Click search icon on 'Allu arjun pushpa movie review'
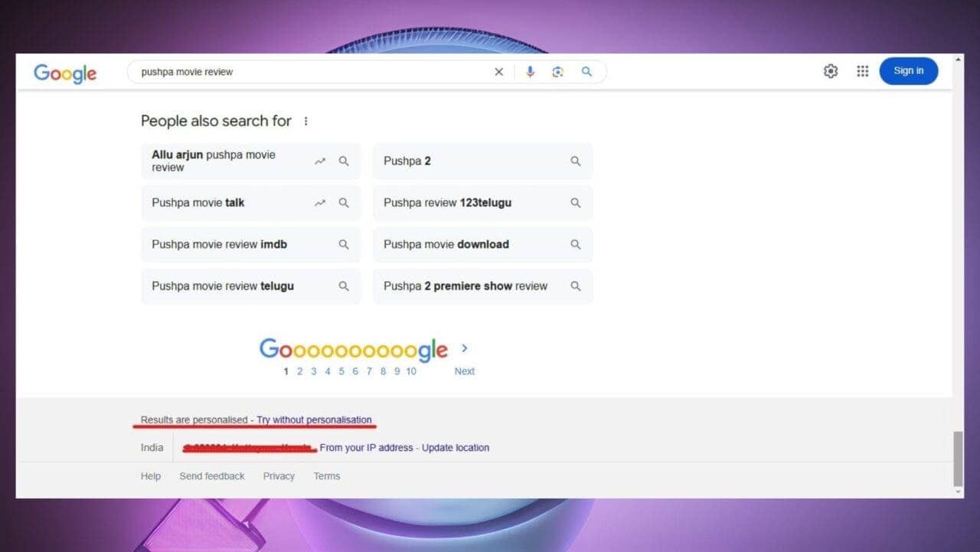The height and width of the screenshot is (552, 980). pyautogui.click(x=344, y=162)
